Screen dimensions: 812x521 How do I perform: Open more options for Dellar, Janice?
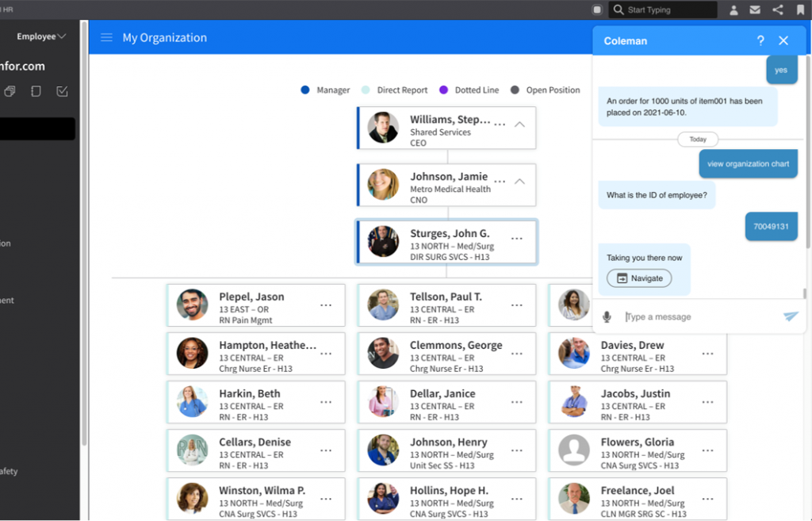pos(517,402)
